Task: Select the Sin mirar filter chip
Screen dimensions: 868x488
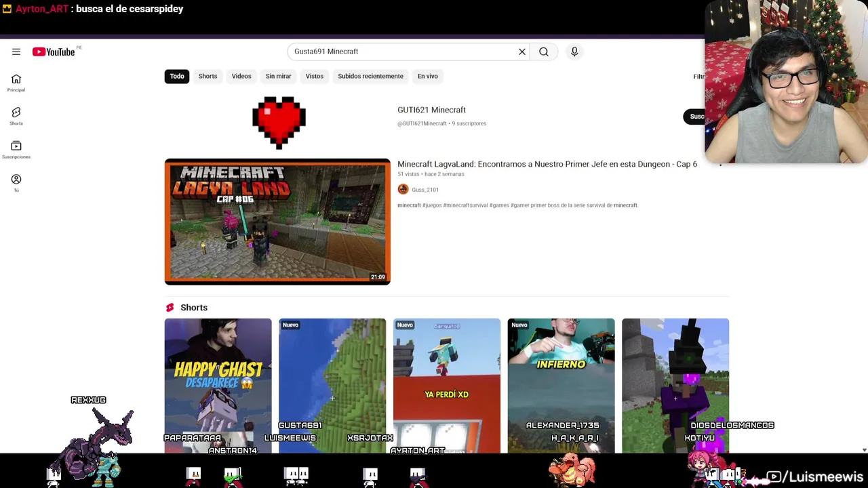Action: click(x=278, y=76)
